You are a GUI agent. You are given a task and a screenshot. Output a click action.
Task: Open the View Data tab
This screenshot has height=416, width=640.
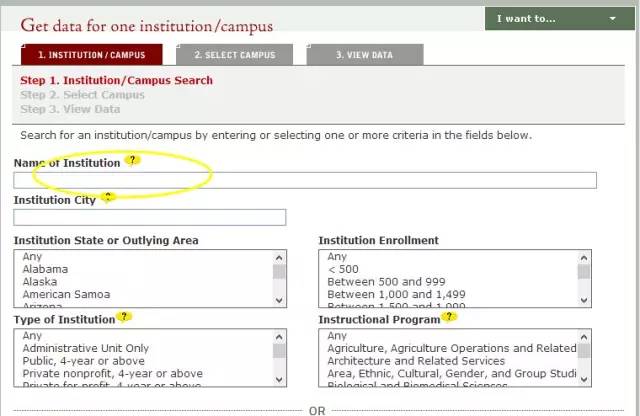pos(364,55)
